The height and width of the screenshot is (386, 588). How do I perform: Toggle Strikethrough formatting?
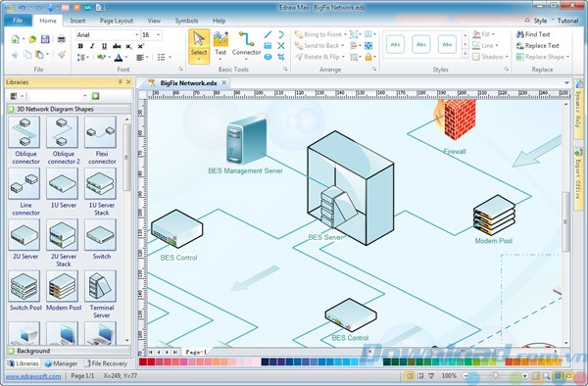click(x=117, y=46)
